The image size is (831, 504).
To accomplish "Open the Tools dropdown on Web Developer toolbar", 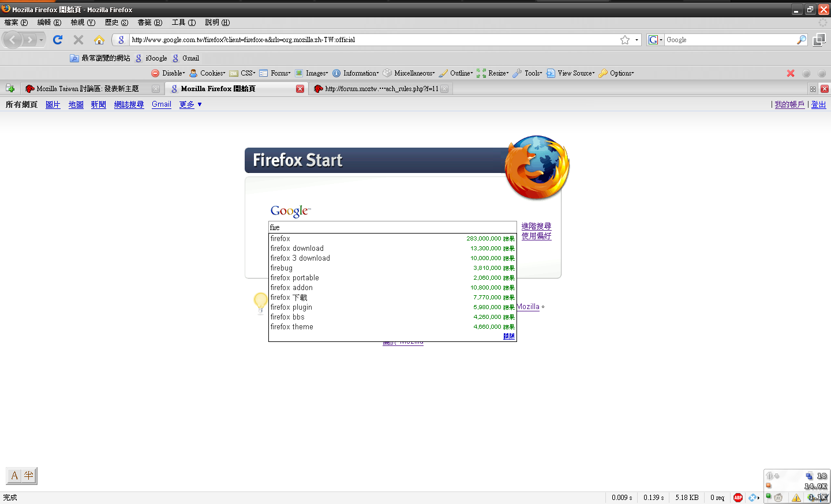I will click(527, 73).
